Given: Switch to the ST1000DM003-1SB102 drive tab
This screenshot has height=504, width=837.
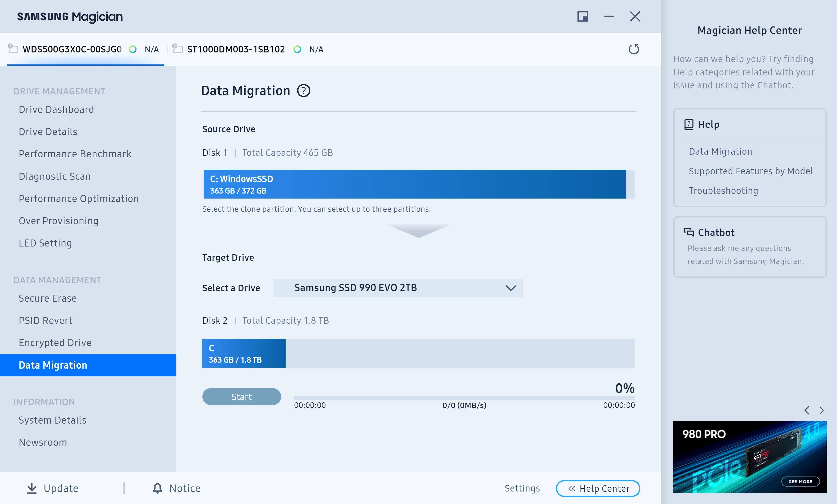Looking at the screenshot, I should [x=236, y=49].
